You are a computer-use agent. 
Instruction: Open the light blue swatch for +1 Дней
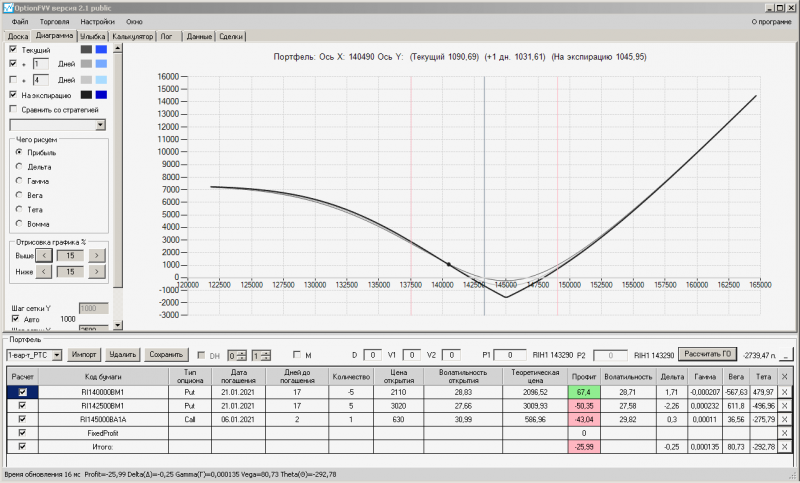tap(101, 64)
